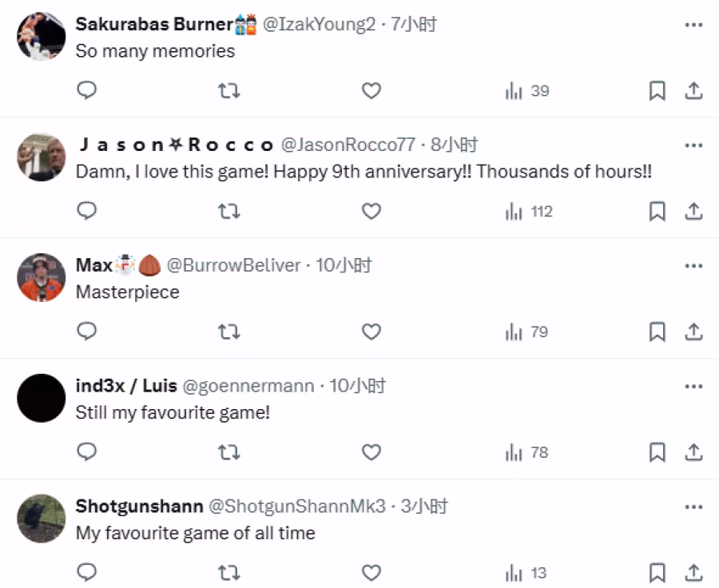Share Shotgunshann's tweet
Screen dimensions: 719x588
(693, 573)
